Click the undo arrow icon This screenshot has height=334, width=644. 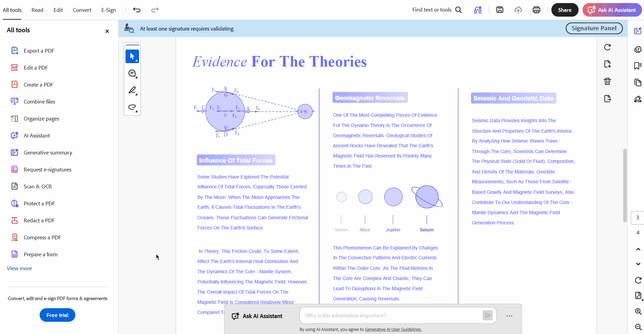click(137, 10)
